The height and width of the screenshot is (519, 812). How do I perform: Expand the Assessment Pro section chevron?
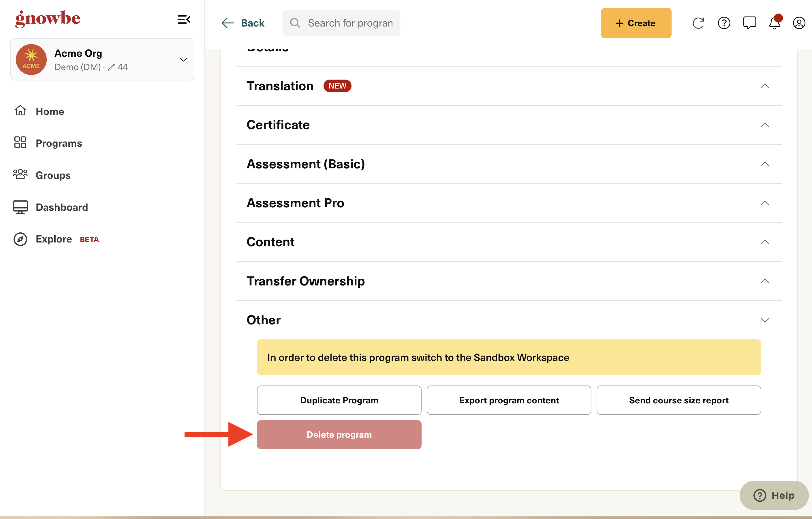(x=765, y=203)
